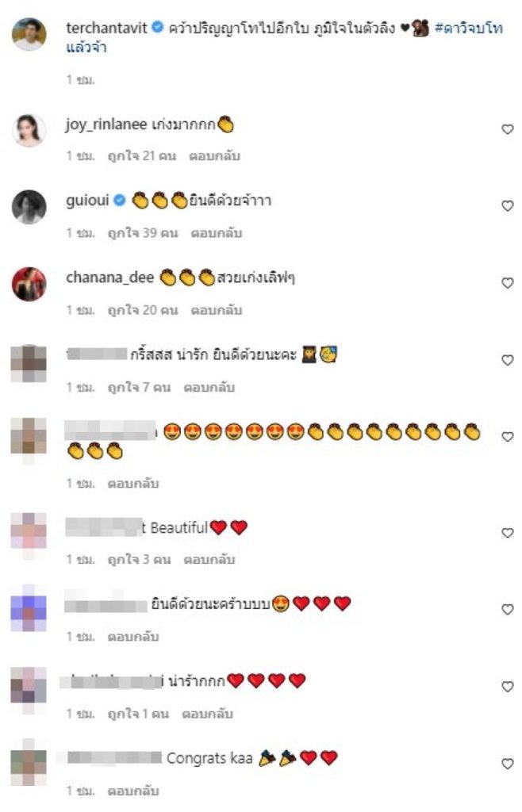This screenshot has width=522, height=812.
Task: Like joy_rinlanee's comment with heart icon
Action: [508, 129]
